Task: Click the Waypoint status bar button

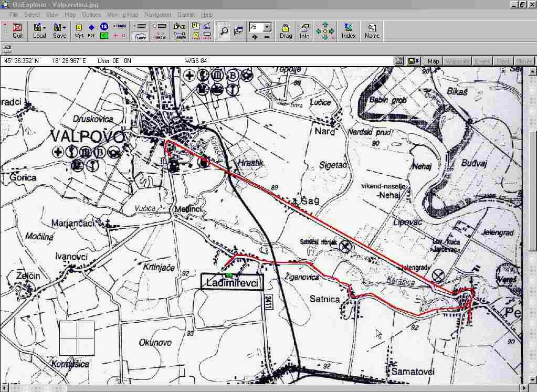Action: coord(458,61)
